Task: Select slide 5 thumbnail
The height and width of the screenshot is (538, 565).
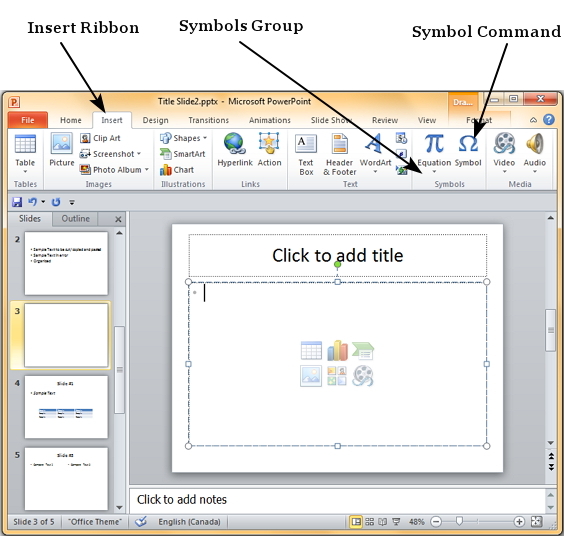Action: pyautogui.click(x=66, y=479)
